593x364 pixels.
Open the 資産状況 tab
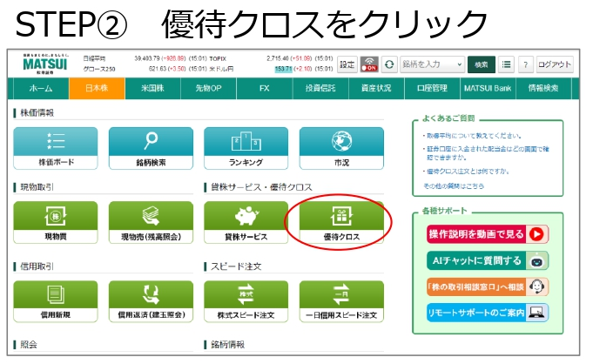tap(376, 89)
